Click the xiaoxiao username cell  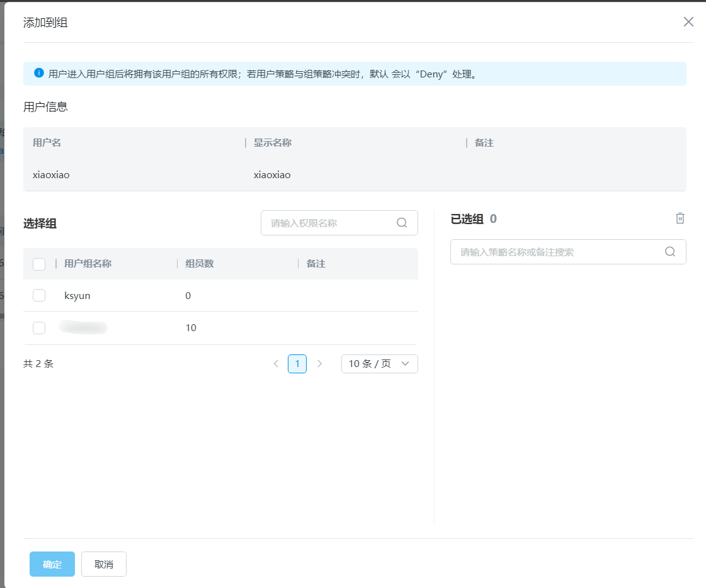(x=51, y=175)
